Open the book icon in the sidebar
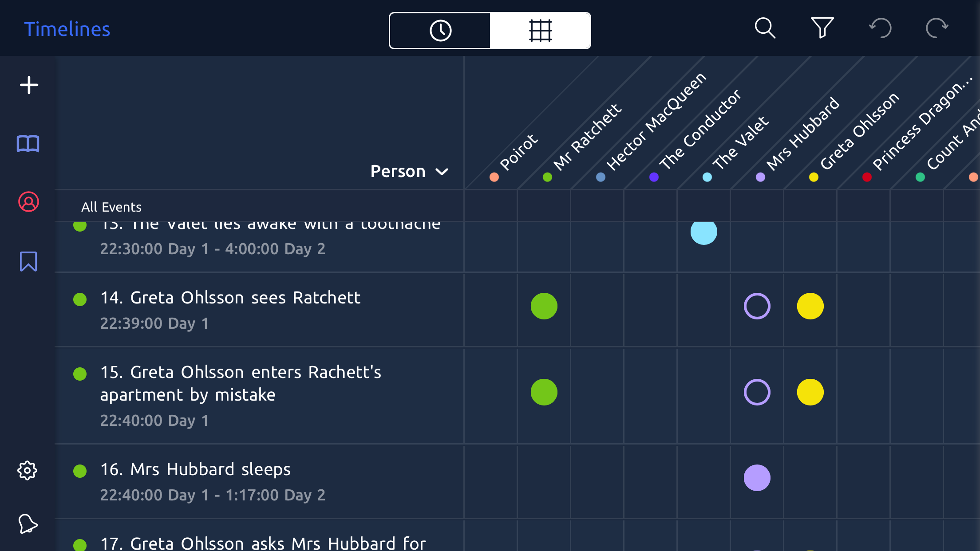The height and width of the screenshot is (551, 980). click(x=28, y=144)
